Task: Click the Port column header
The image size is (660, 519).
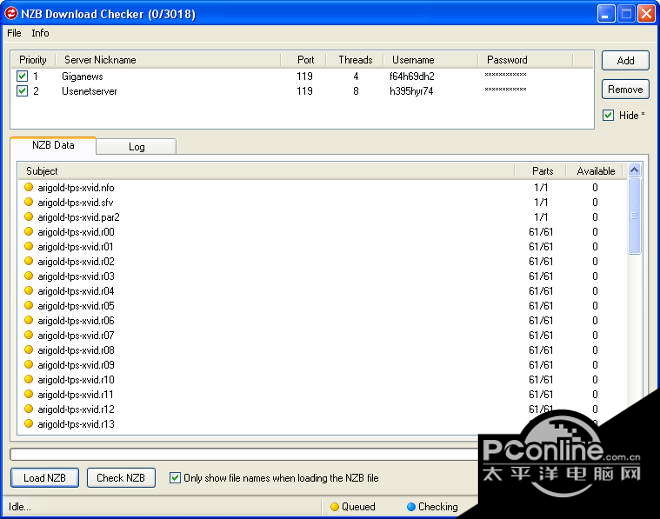Action: click(x=304, y=60)
